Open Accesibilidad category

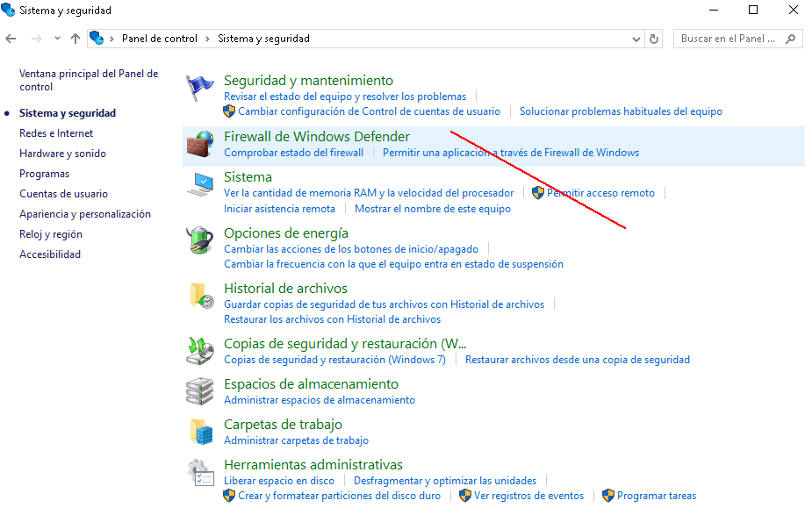[50, 254]
